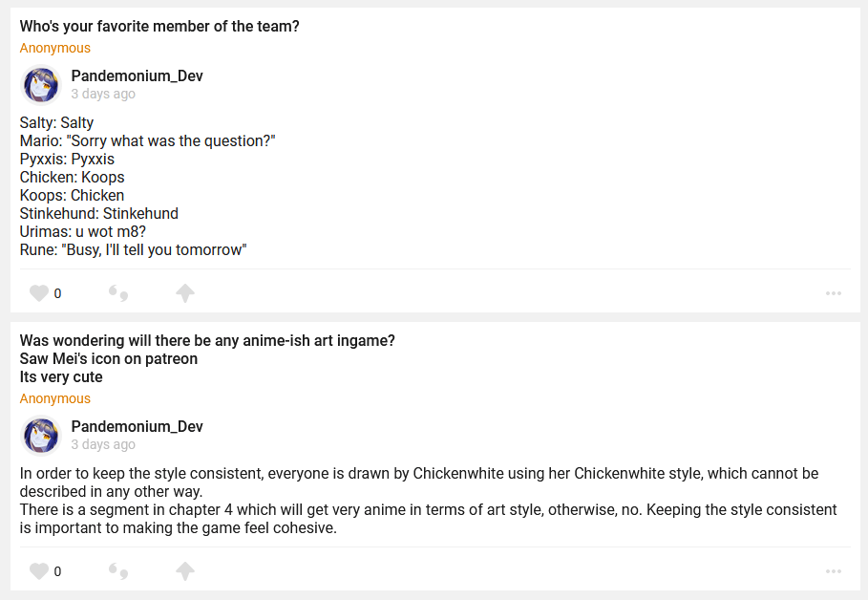Open the "Was wondering will there be any anime-ish" question
Viewport: 868px width, 600px height.
[x=207, y=341]
